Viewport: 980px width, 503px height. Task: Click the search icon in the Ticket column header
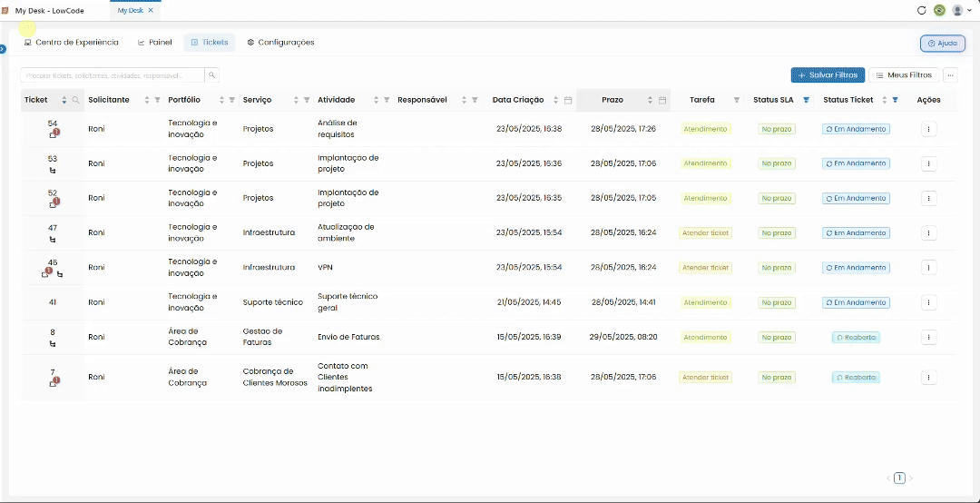pyautogui.click(x=75, y=100)
